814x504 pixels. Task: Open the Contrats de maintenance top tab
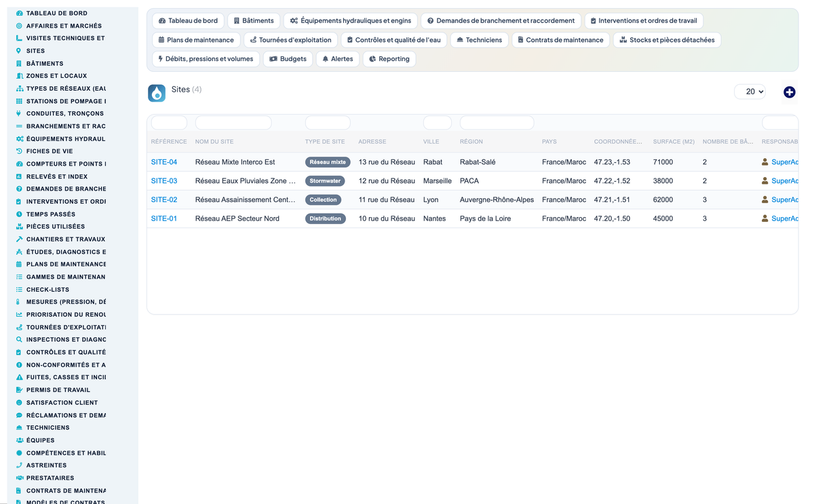pos(560,39)
